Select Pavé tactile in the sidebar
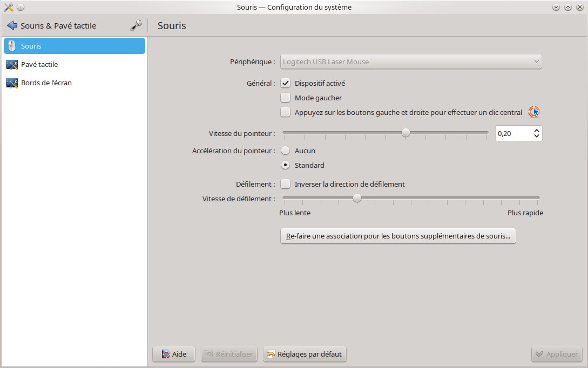 pos(39,65)
